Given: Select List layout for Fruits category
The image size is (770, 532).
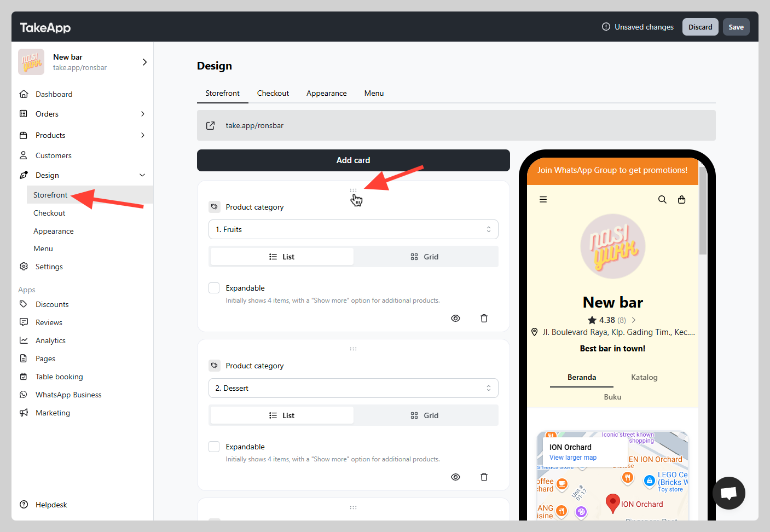Looking at the screenshot, I should coord(282,257).
